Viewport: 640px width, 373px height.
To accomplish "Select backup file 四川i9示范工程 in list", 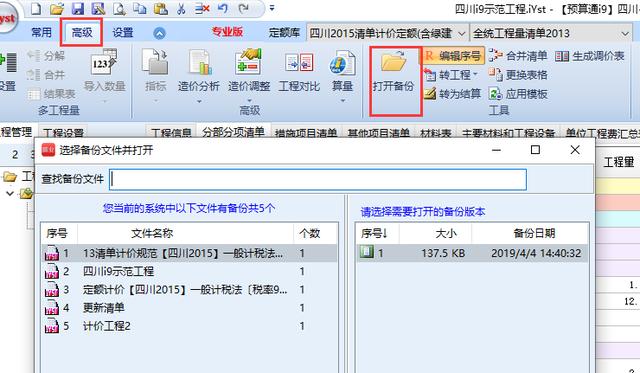I will tap(189, 271).
